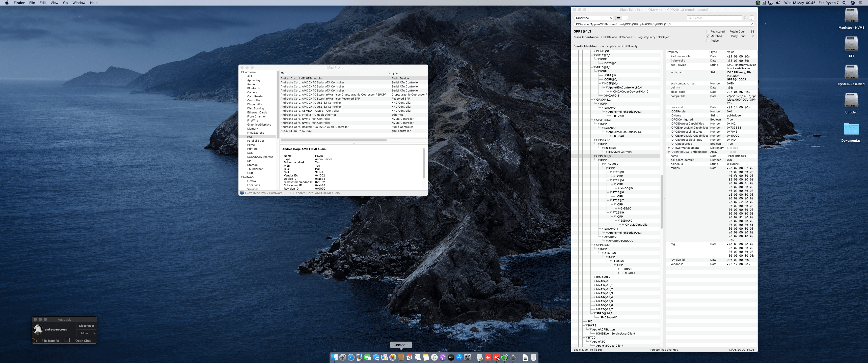Open FaceTime from the Dock
Viewport: 868px width, 363px height.
point(368,357)
